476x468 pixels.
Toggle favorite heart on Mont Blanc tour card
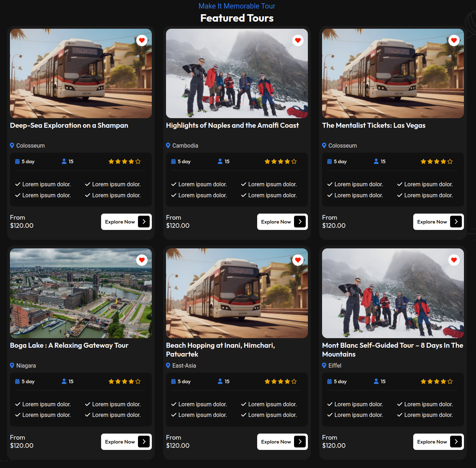(x=454, y=260)
